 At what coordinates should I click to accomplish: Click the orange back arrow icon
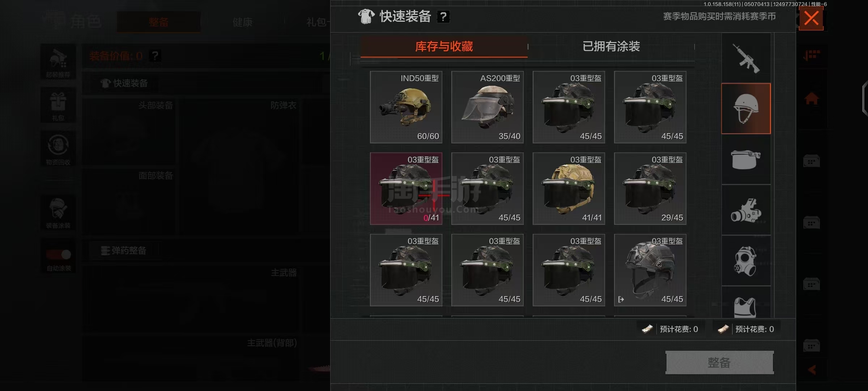click(812, 370)
